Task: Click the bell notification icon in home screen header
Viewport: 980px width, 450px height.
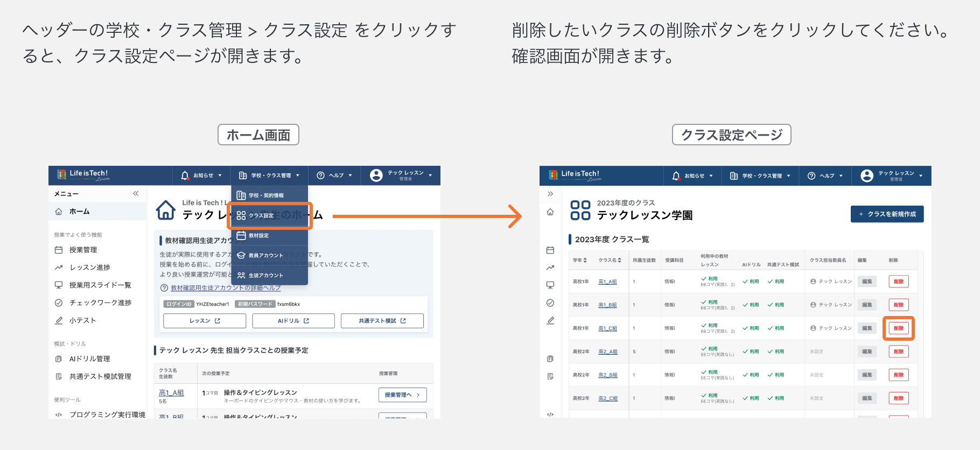Action: [185, 175]
